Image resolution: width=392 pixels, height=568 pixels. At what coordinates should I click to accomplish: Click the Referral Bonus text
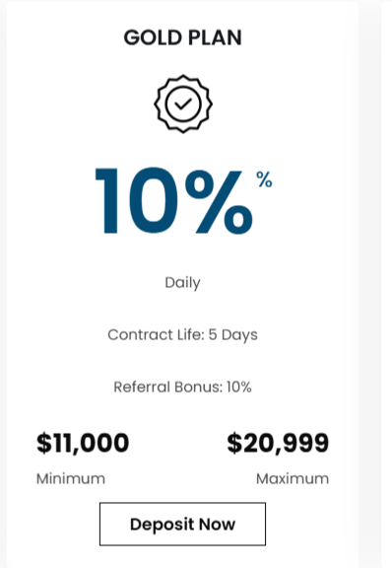tap(168, 387)
